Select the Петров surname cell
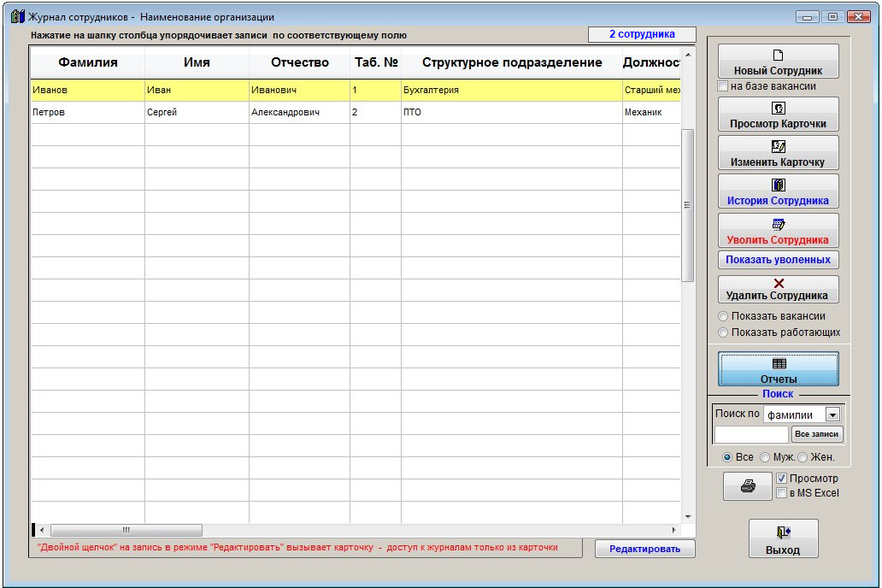Image resolution: width=882 pixels, height=588 pixels. tap(88, 112)
